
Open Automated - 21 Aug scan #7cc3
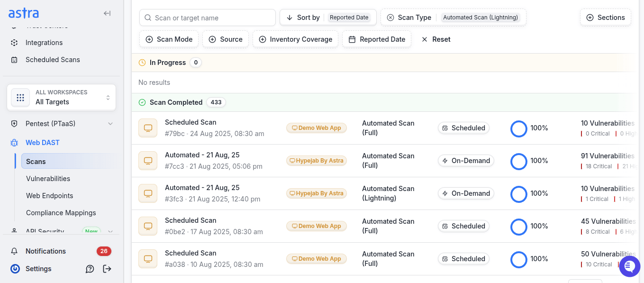point(202,155)
